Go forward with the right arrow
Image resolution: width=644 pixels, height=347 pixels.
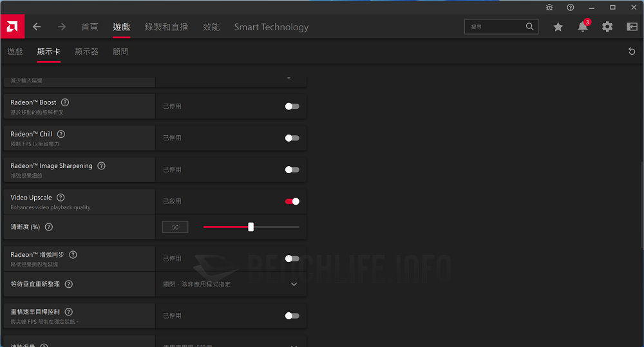click(62, 26)
